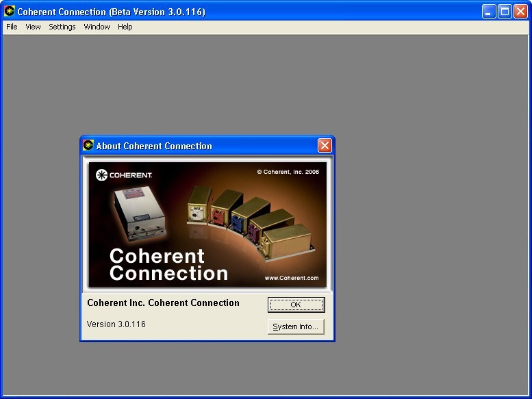Click the Coherent logo in splash image
The width and height of the screenshot is (532, 399).
click(x=124, y=175)
